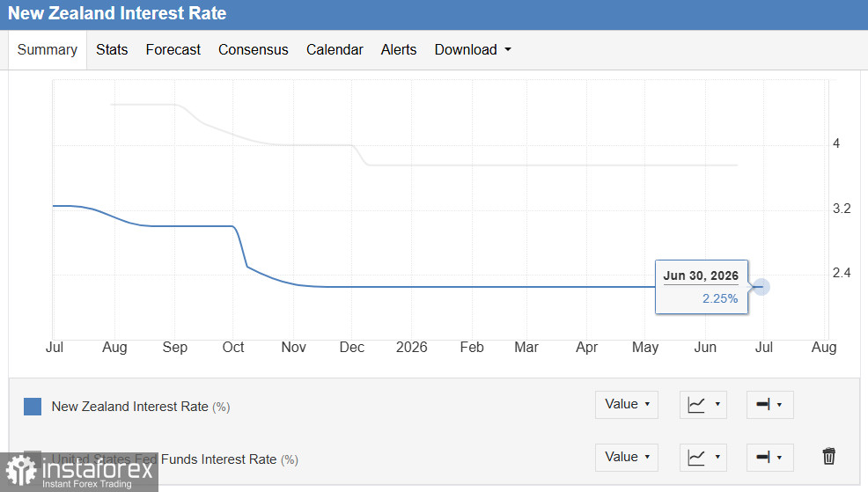This screenshot has width=868, height=492.
Task: Open the Download dropdown menu
Action: 473,50
